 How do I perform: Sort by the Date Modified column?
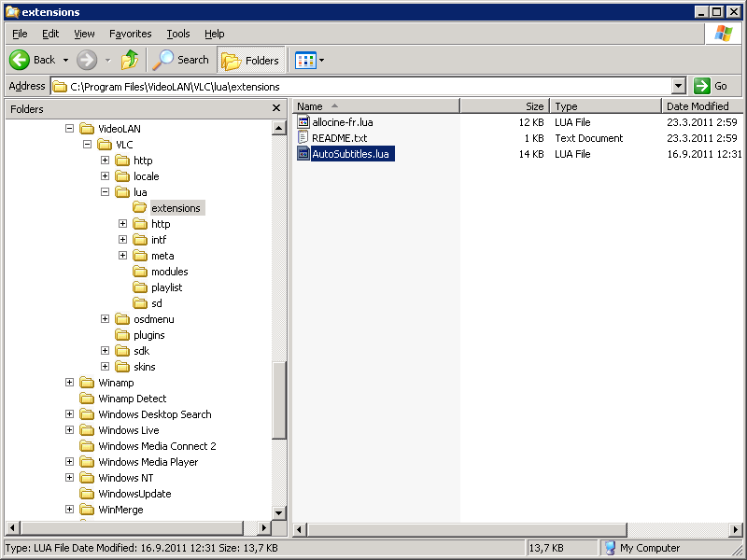pos(702,106)
